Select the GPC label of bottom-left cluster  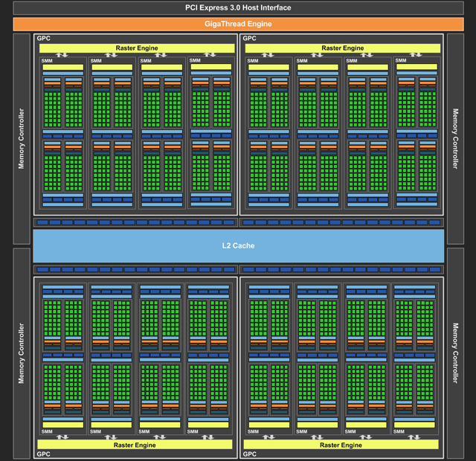tap(43, 454)
